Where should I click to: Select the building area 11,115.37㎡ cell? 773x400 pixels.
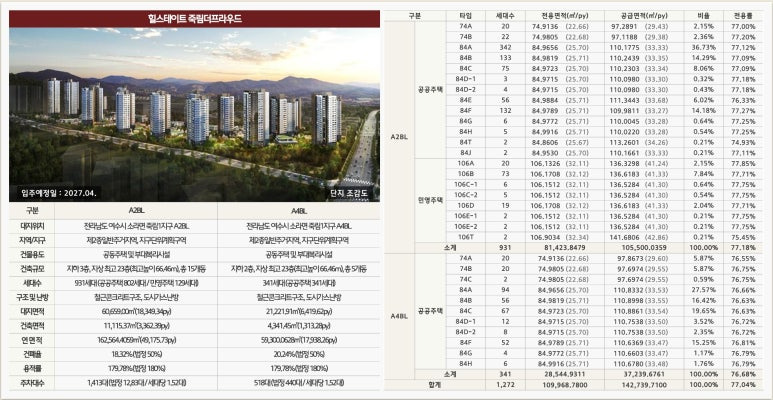(136, 326)
